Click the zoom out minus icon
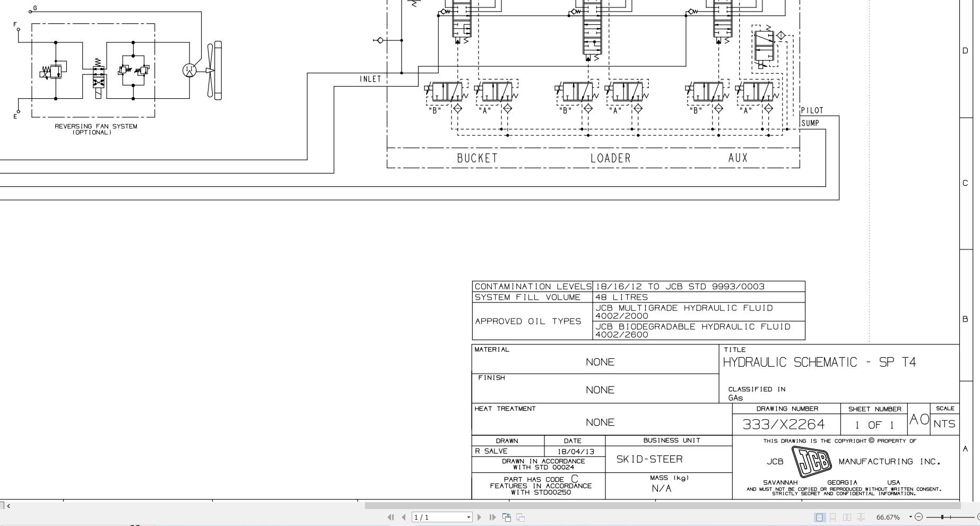Screen dimensions: 980x526 919,517
